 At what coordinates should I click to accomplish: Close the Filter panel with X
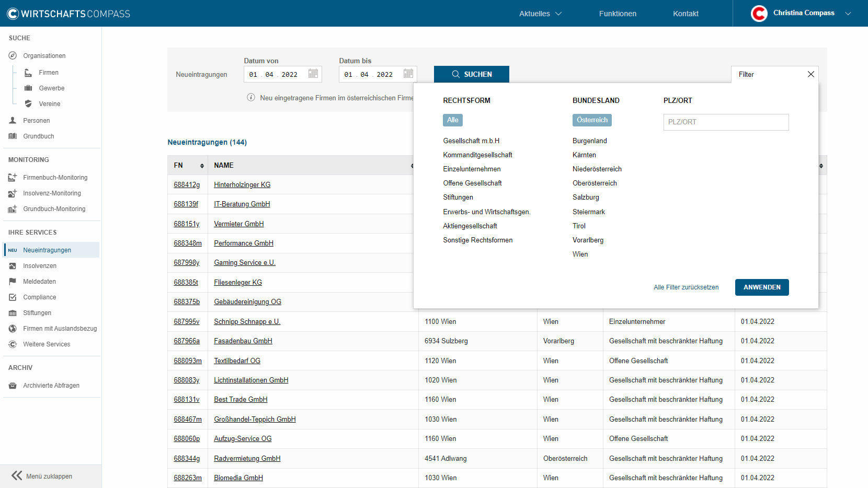click(810, 74)
